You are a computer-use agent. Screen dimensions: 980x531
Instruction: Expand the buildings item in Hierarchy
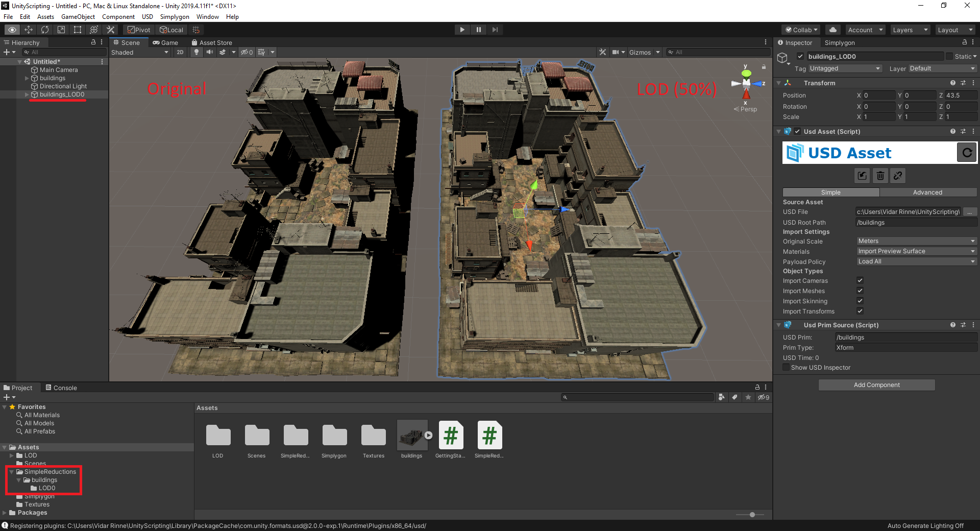click(27, 78)
